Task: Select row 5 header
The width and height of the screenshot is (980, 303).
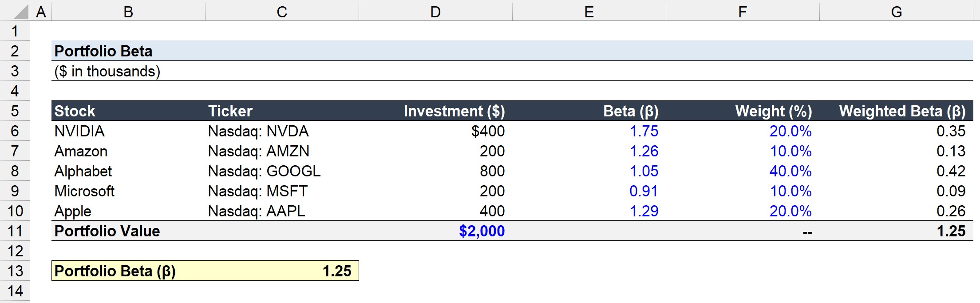Action: tap(15, 111)
